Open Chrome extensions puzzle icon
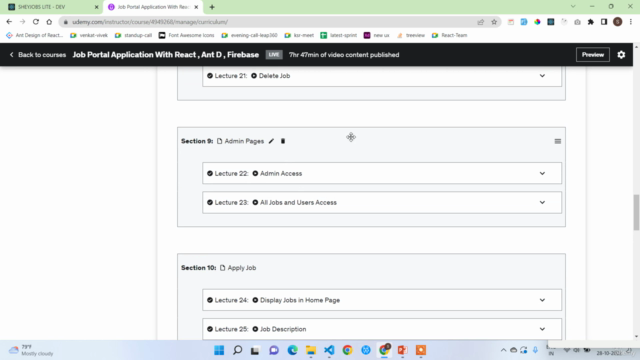640x360 pixels. pos(591,22)
